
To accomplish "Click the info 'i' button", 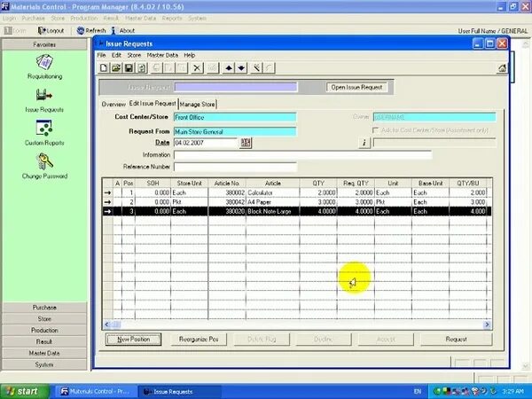I will (x=364, y=143).
